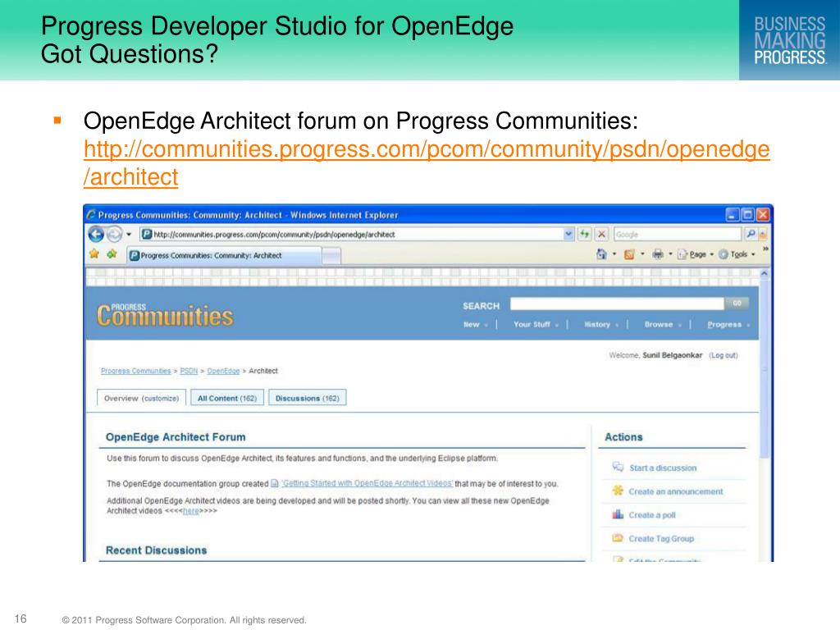The height and width of the screenshot is (630, 840).
Task: Click the Sunil Belgaonkar user name
Action: [x=673, y=355]
